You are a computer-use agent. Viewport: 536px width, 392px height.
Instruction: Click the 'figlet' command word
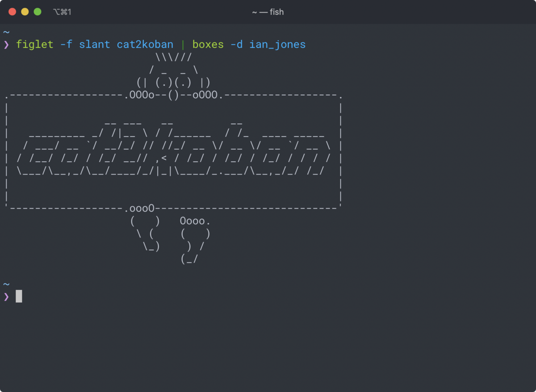[x=35, y=45]
